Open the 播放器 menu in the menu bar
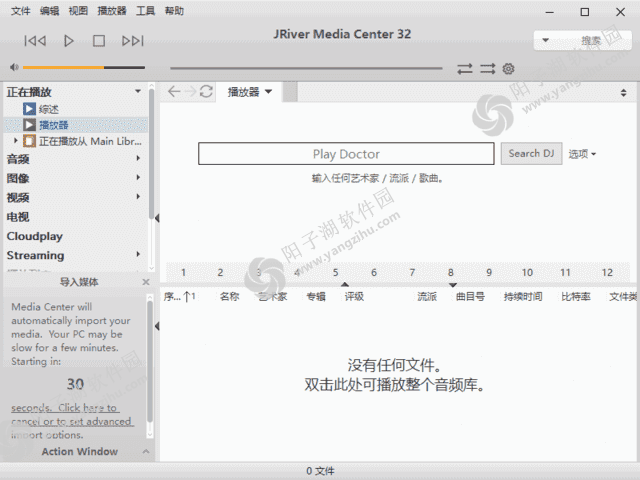Screen dimensions: 640x480 [112, 11]
